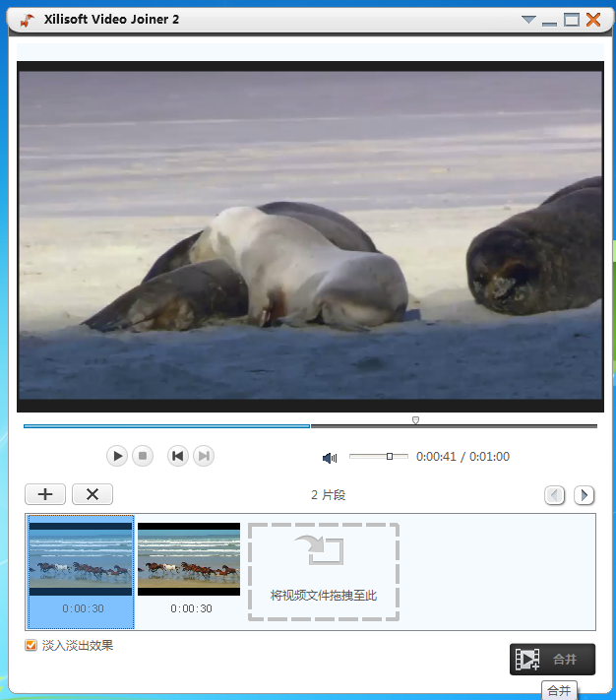This screenshot has height=700, width=616.
Task: Click the video seek progress bar
Action: [x=310, y=426]
